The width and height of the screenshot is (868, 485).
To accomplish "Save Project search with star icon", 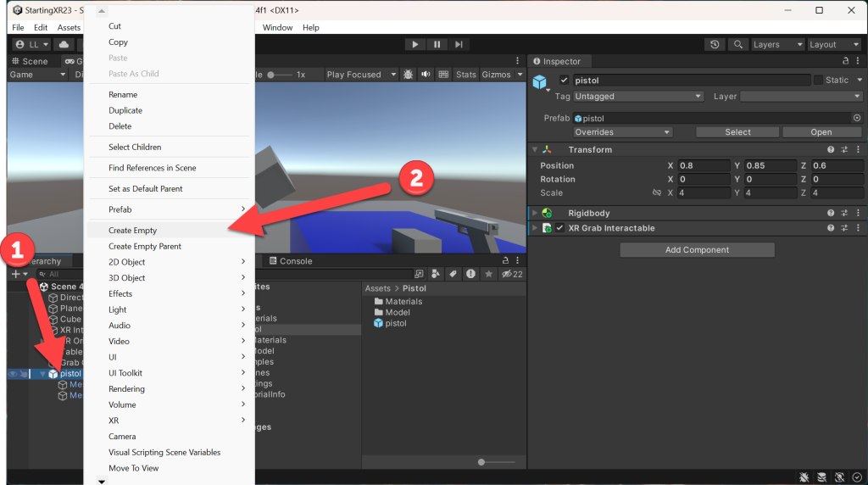I will (488, 274).
